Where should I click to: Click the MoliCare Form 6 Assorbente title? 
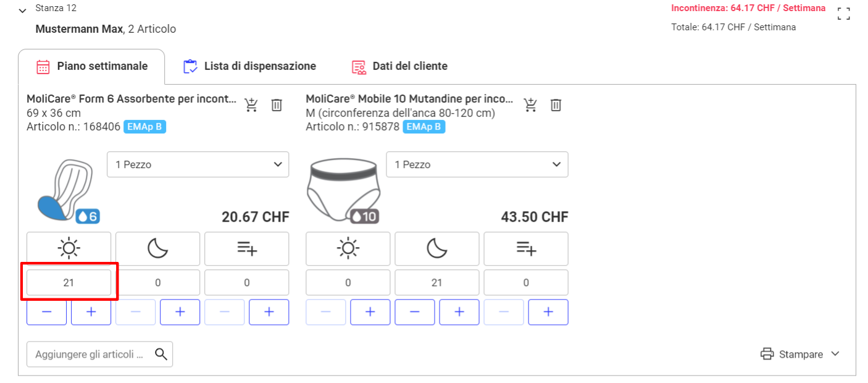pyautogui.click(x=131, y=99)
